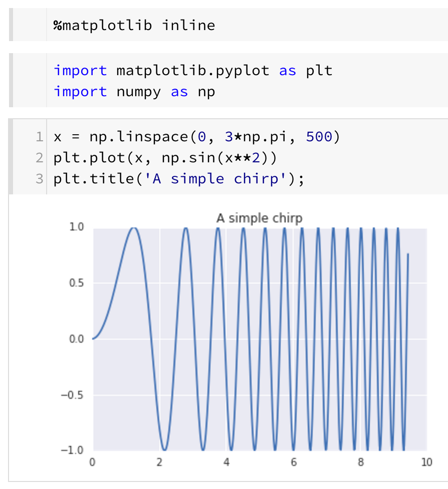Click the right end of the chirp line

pos(408,255)
